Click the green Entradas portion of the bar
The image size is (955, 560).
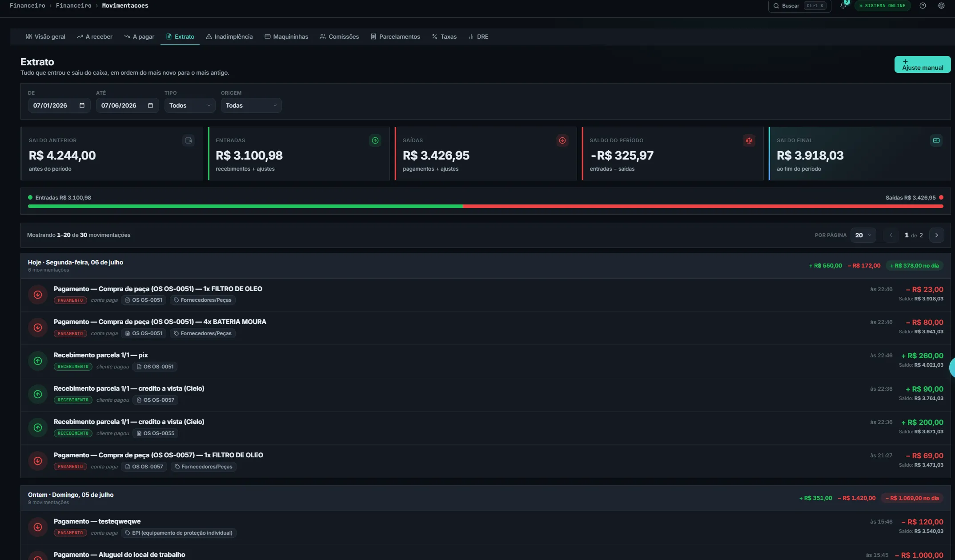[x=245, y=206]
